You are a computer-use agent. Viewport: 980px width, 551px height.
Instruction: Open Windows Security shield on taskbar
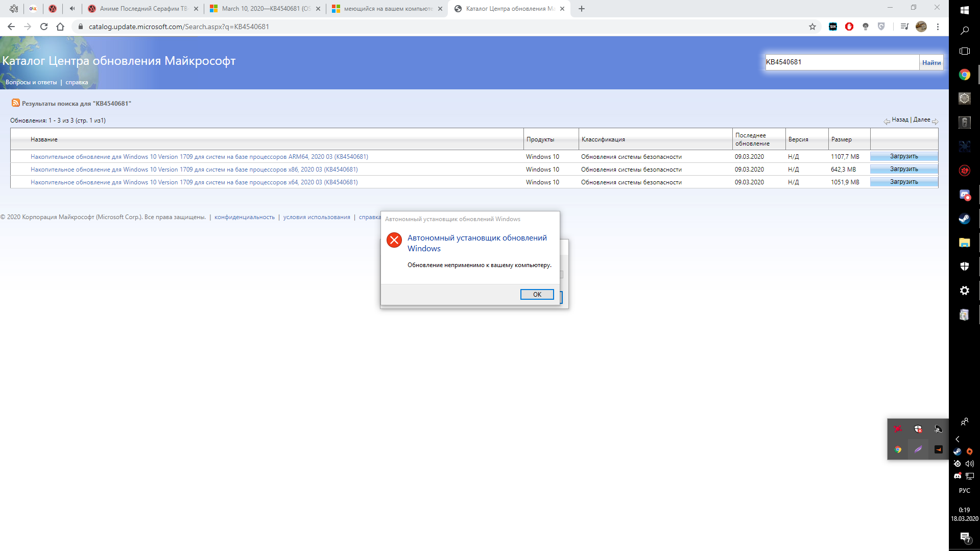coord(965,266)
